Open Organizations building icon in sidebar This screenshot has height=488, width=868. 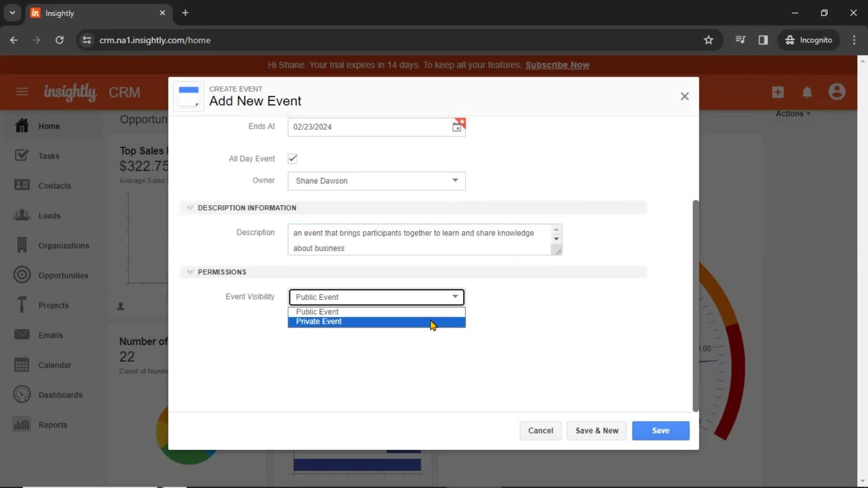[22, 245]
